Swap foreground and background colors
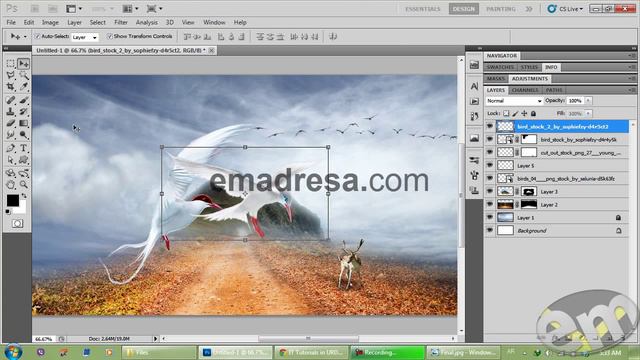Screen dimensions: 640x360 24,196
